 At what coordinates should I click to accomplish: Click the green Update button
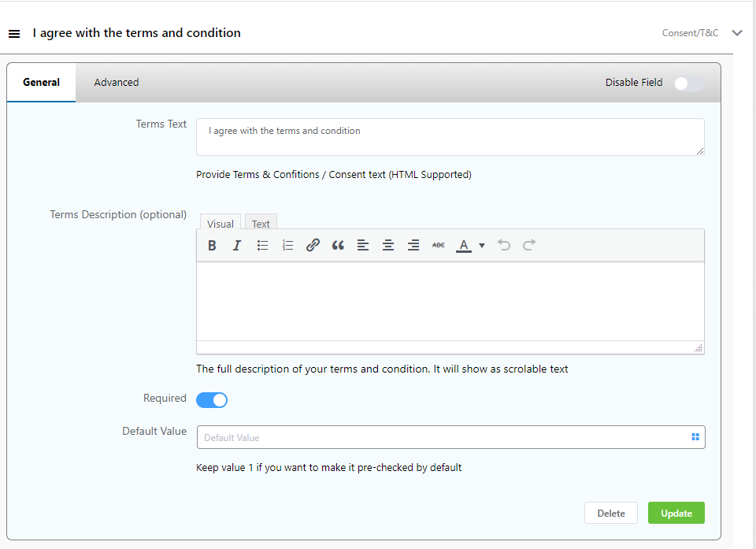click(676, 513)
